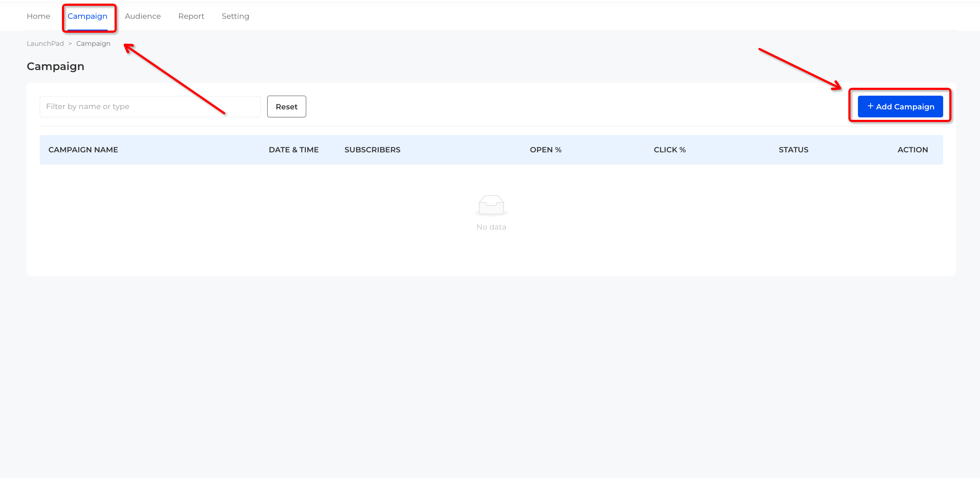Open the Home tab
This screenshot has width=980, height=478.
(x=38, y=16)
